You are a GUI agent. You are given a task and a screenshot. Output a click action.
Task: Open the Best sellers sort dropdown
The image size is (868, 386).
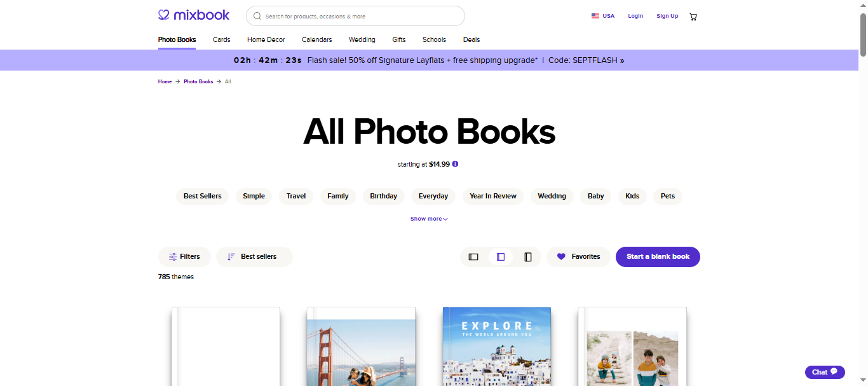coord(254,257)
